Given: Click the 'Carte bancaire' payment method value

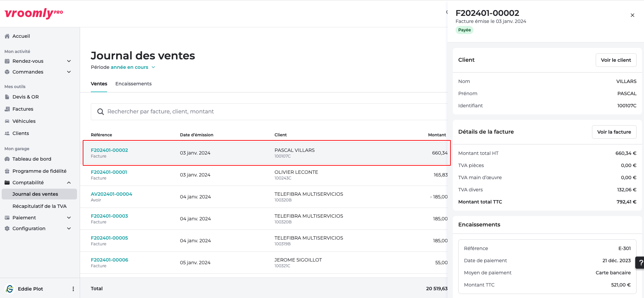Looking at the screenshot, I should [x=613, y=273].
